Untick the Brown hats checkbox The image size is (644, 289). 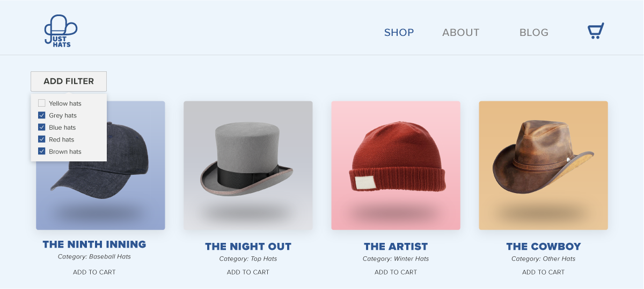pyautogui.click(x=42, y=151)
